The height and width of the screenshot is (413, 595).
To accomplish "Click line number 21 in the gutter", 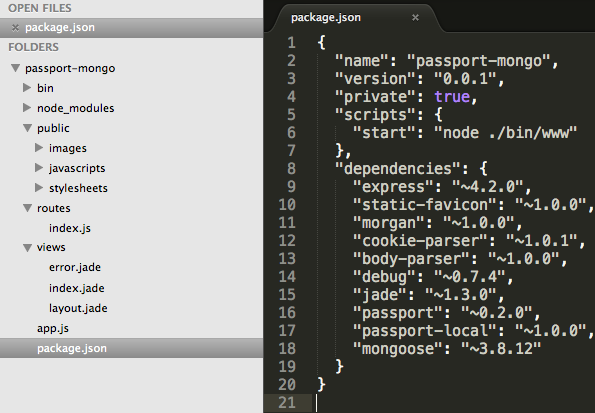I will pos(287,402).
